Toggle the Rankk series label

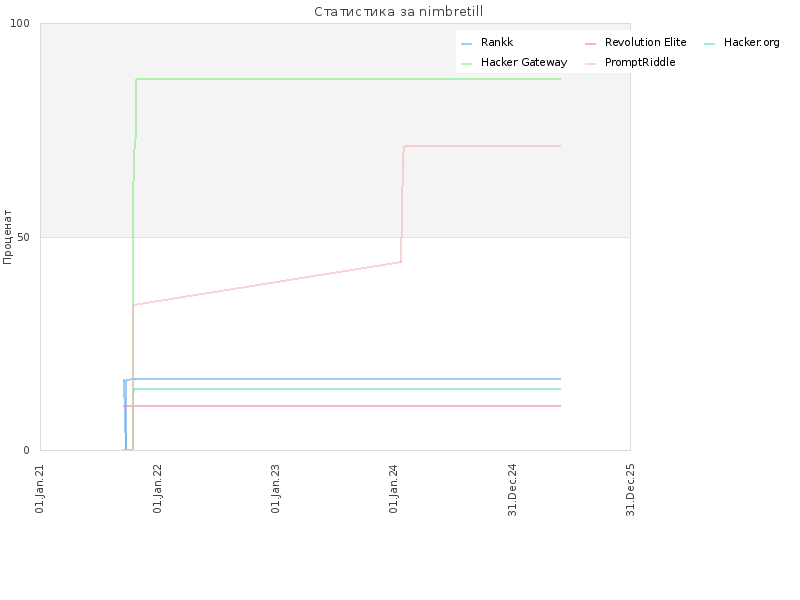497,42
